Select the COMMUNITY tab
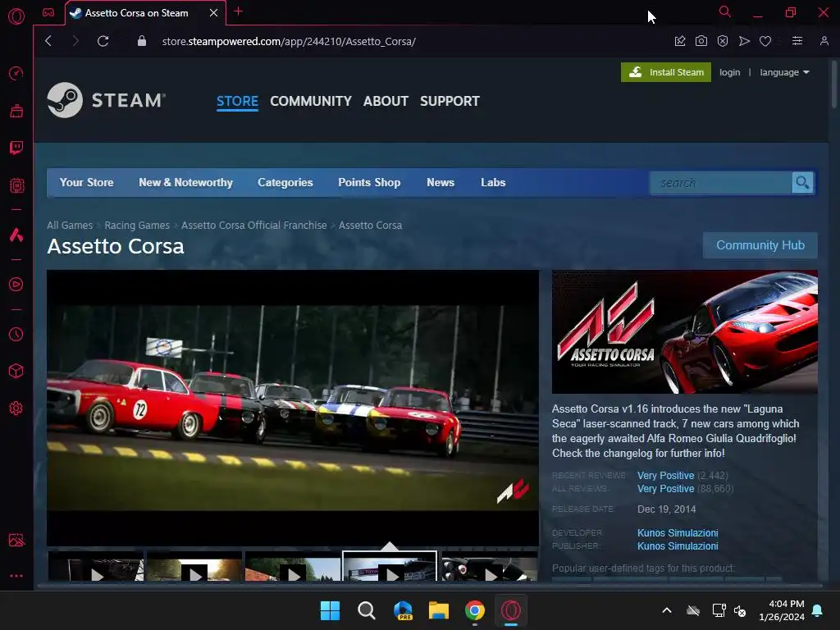The image size is (840, 630). point(311,101)
